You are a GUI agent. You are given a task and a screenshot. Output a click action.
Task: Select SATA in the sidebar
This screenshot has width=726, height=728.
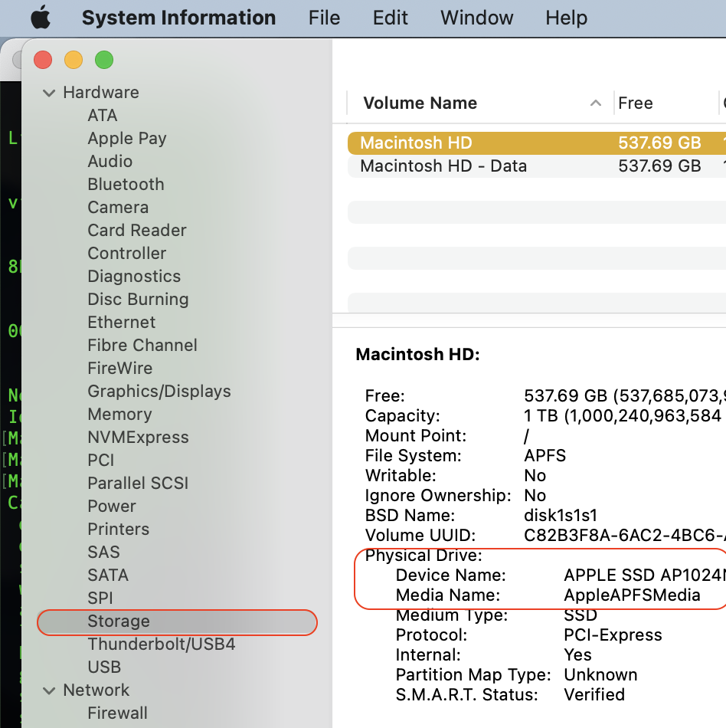[x=108, y=576]
